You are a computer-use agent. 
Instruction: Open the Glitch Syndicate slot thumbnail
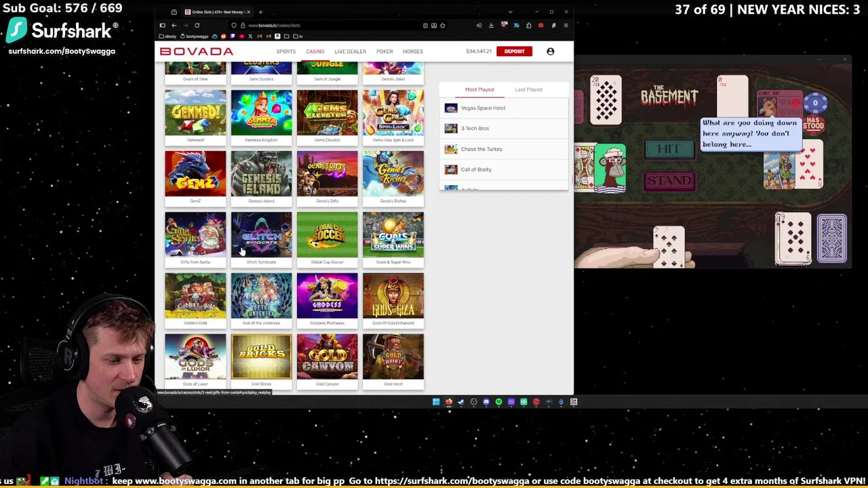tap(261, 235)
